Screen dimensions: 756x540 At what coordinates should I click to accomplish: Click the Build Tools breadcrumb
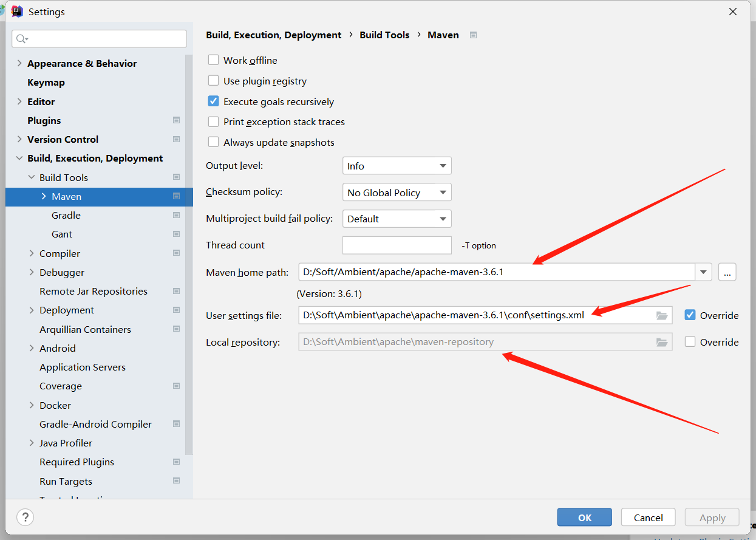pyautogui.click(x=384, y=35)
